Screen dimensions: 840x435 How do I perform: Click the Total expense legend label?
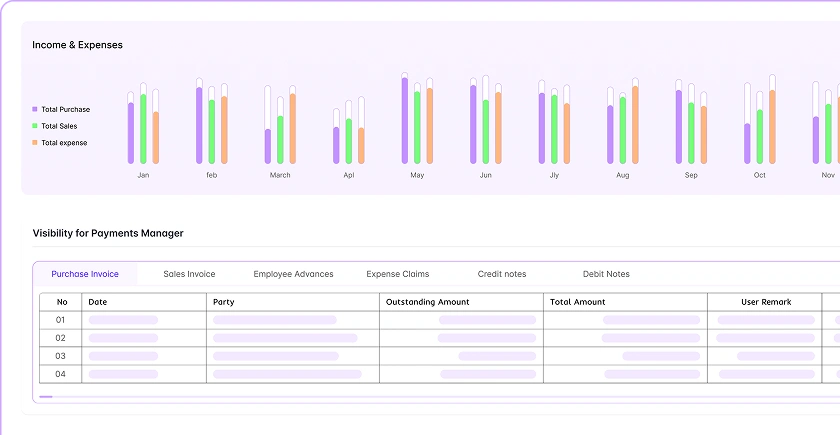[x=64, y=142]
